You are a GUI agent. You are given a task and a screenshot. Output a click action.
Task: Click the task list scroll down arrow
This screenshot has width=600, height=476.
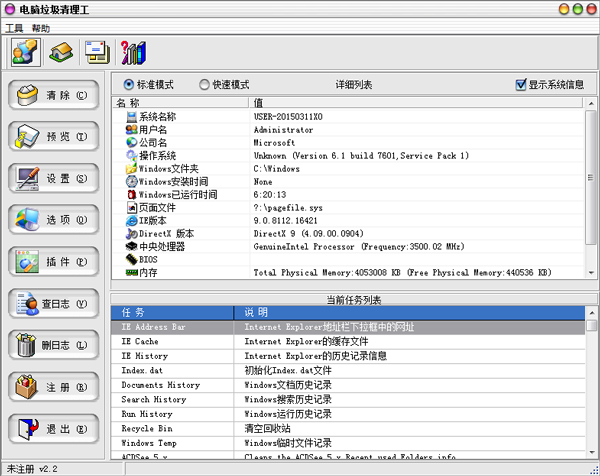(592, 453)
